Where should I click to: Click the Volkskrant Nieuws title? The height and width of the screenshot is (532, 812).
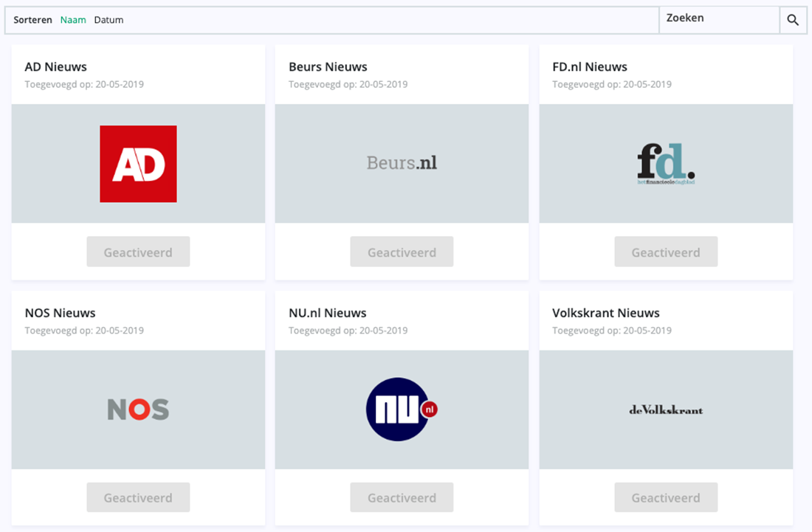606,313
